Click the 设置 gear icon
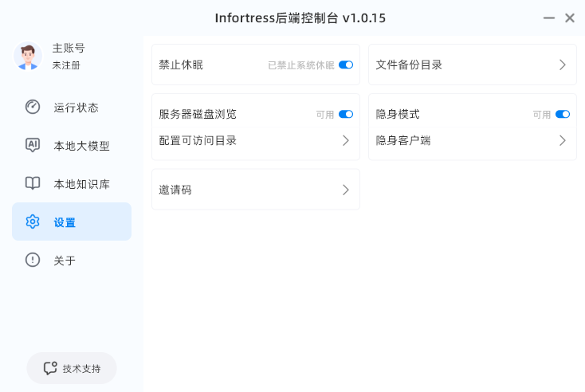585x392 pixels. (33, 221)
